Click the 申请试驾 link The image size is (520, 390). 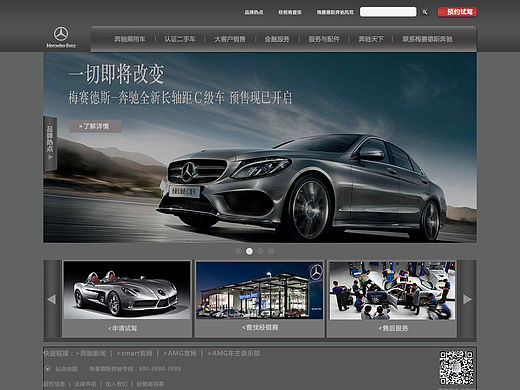point(122,328)
